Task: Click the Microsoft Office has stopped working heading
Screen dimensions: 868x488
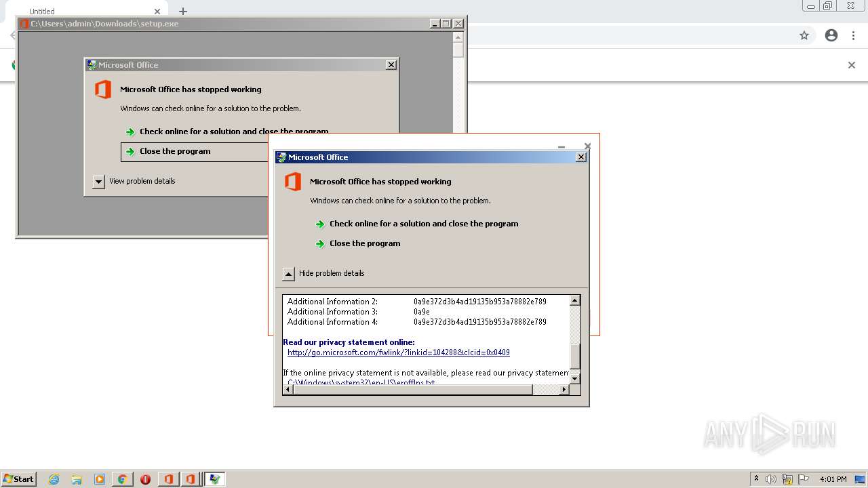Action: [380, 182]
